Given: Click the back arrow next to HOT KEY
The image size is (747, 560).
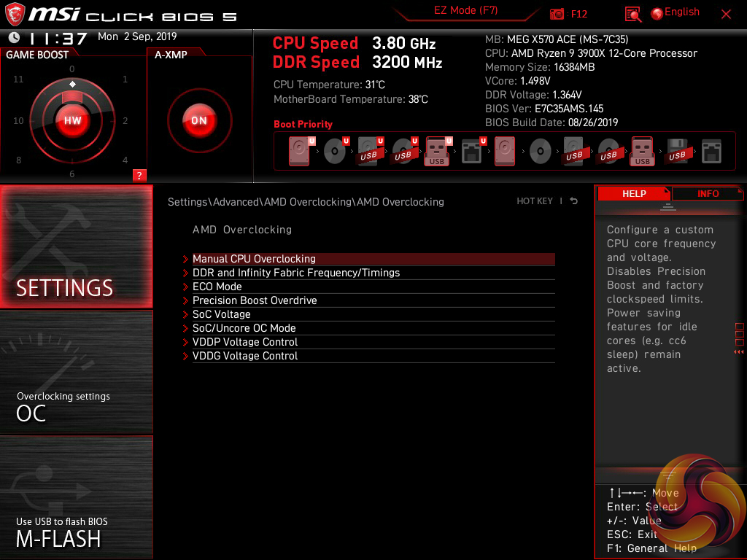Looking at the screenshot, I should 574,201.
